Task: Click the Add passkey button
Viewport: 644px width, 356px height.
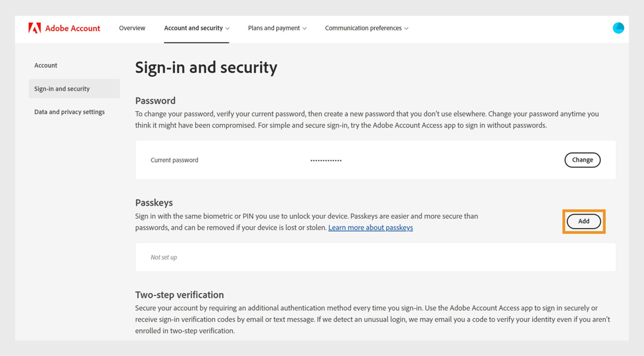Action: [x=584, y=221]
